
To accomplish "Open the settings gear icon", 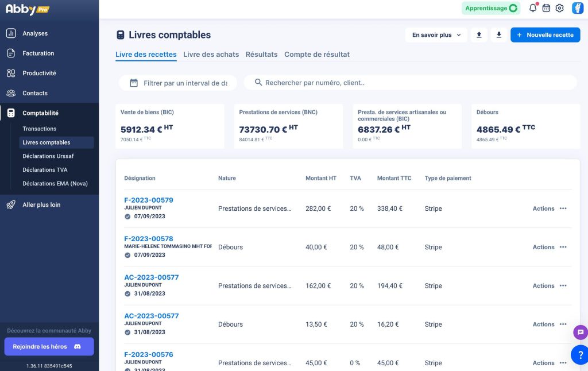I will tap(559, 8).
